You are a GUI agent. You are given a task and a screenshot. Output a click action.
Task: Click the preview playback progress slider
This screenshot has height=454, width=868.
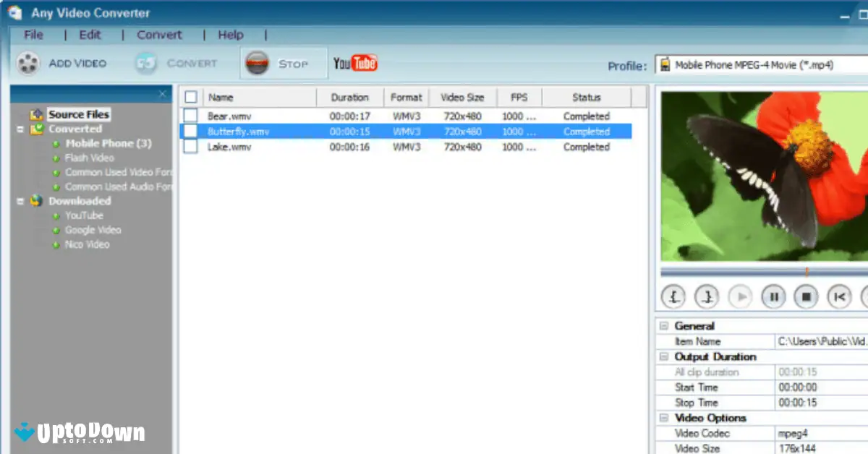pos(759,273)
